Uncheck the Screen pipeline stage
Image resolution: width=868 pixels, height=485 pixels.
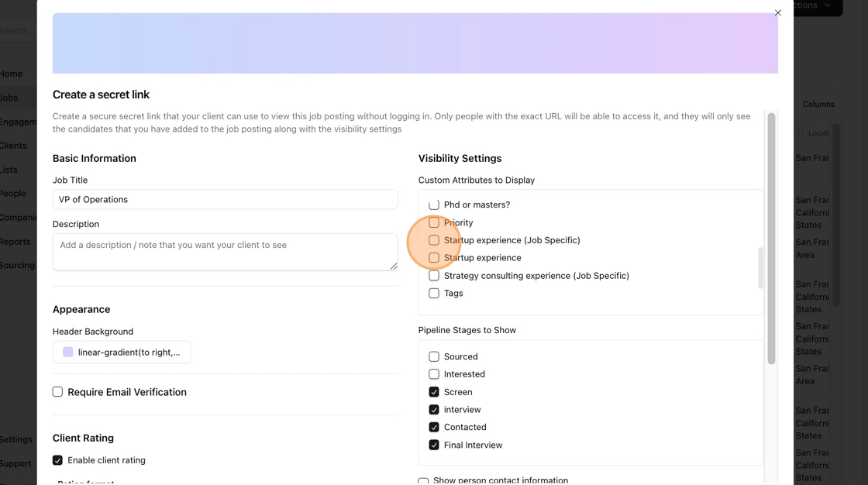(434, 392)
